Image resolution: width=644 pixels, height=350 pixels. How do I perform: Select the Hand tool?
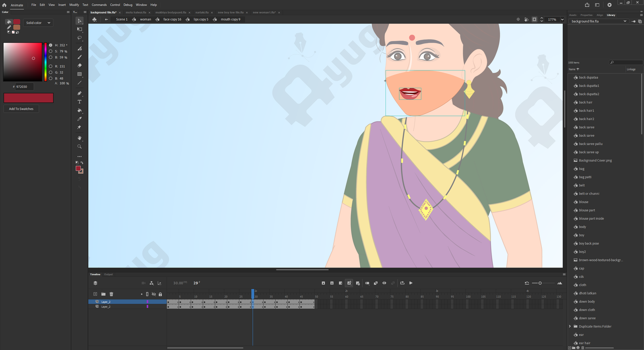pyautogui.click(x=79, y=138)
